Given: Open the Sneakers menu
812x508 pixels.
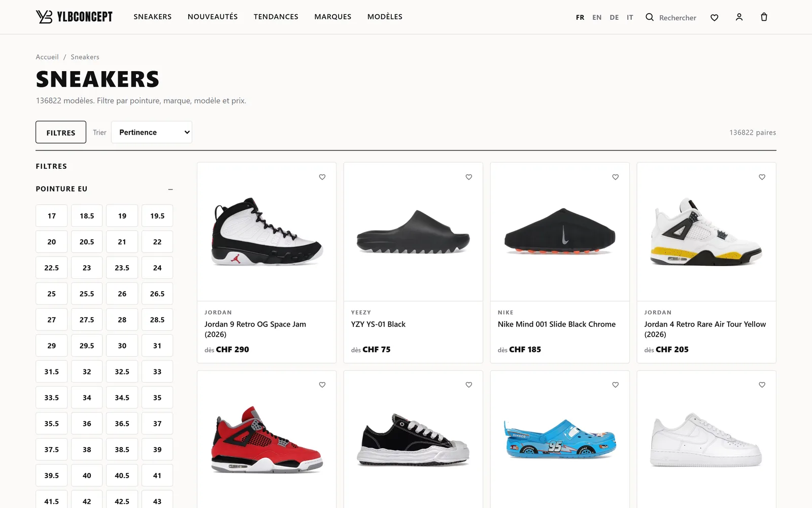Looking at the screenshot, I should [153, 17].
